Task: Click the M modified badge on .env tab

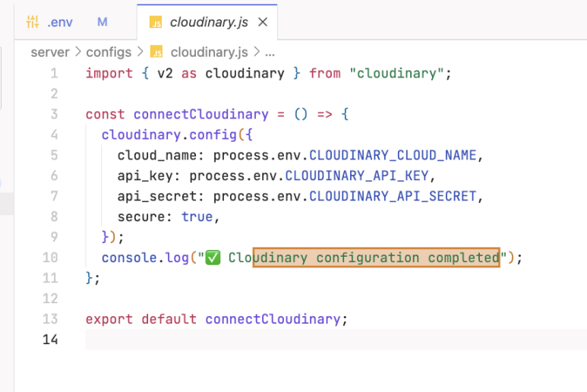Action: [x=103, y=22]
